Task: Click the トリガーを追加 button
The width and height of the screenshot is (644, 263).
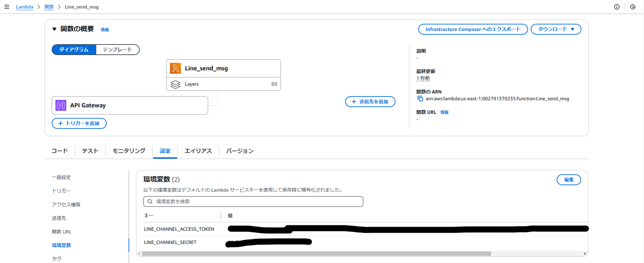Action: (79, 123)
